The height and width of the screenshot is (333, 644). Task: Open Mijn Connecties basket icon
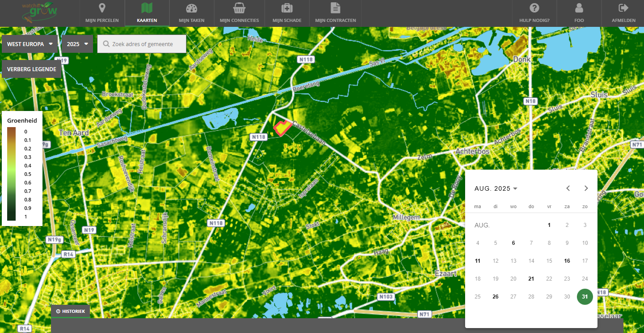point(239,8)
